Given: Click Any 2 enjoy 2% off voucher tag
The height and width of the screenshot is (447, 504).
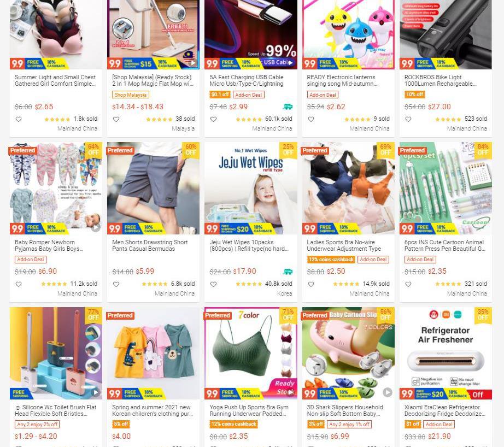Looking at the screenshot, I should [37, 425].
